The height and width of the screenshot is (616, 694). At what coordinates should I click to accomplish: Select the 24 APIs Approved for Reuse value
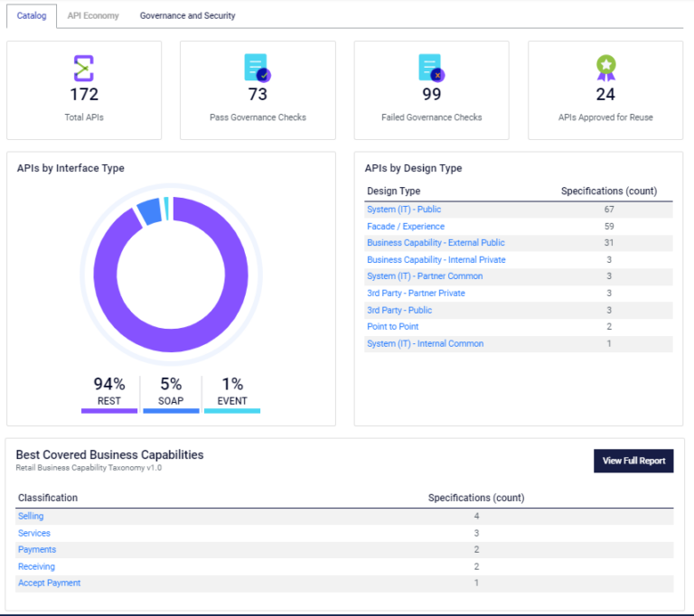coord(605,94)
